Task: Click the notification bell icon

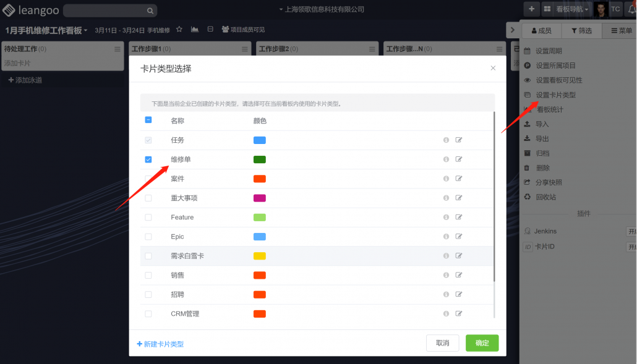Action: [632, 9]
